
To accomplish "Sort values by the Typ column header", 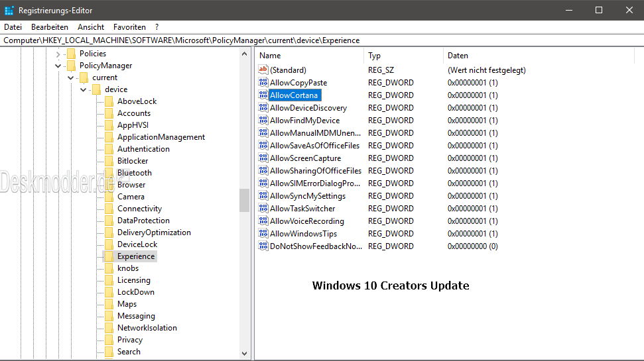I will pos(403,56).
